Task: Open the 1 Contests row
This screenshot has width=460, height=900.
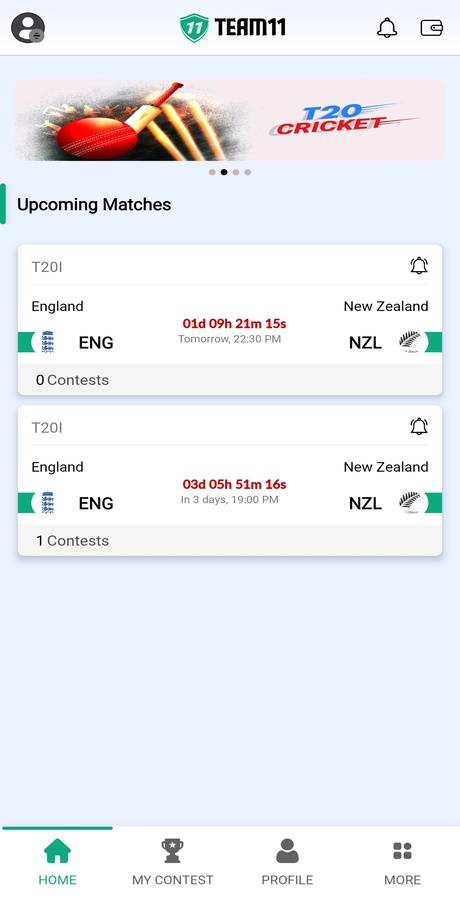Action: 230,540
